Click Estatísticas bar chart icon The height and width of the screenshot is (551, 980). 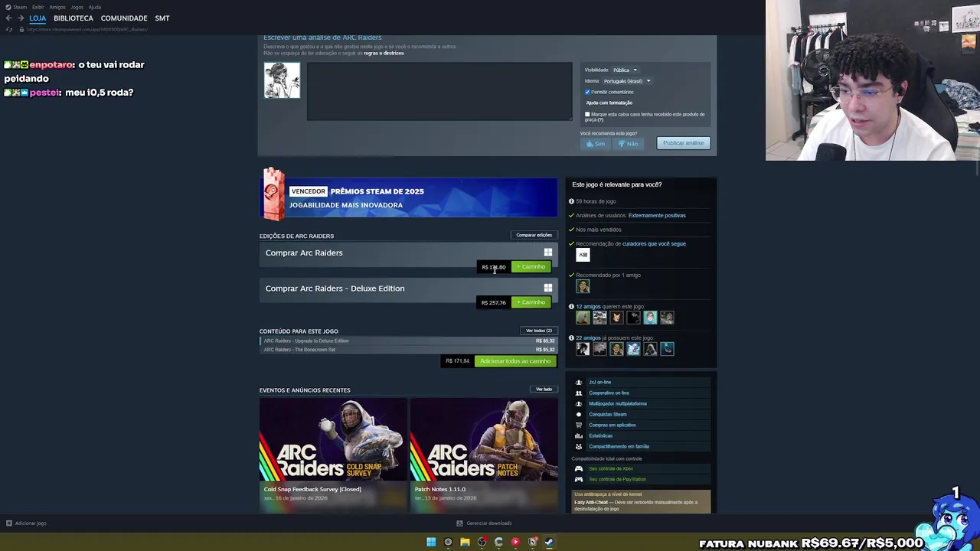[579, 435]
